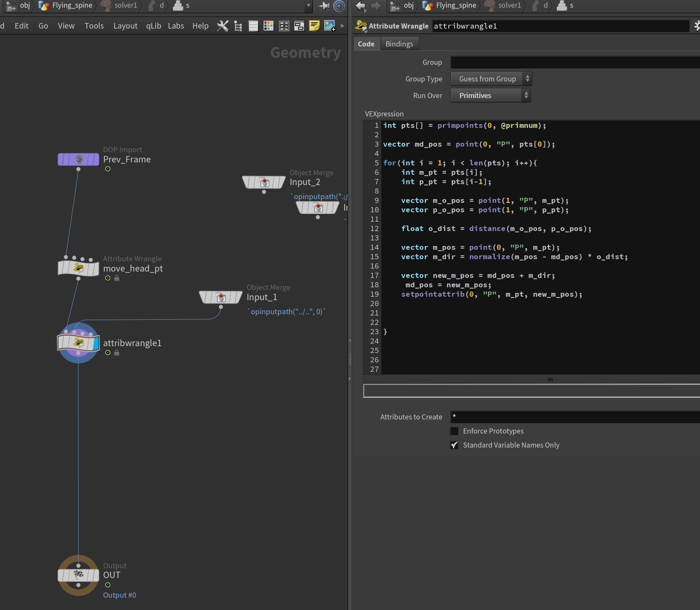
Task: Click the background image icon
Action: click(x=330, y=26)
